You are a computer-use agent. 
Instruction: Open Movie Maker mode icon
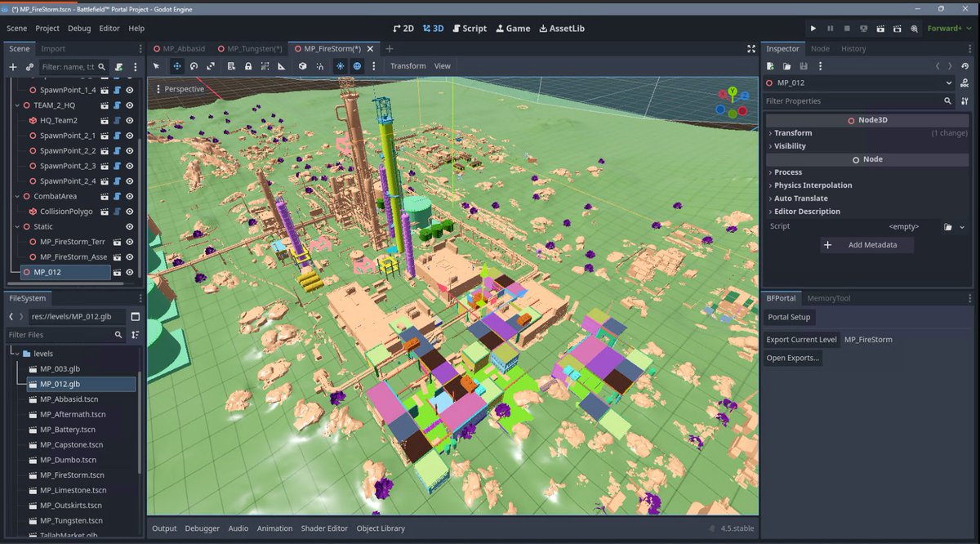(x=915, y=28)
